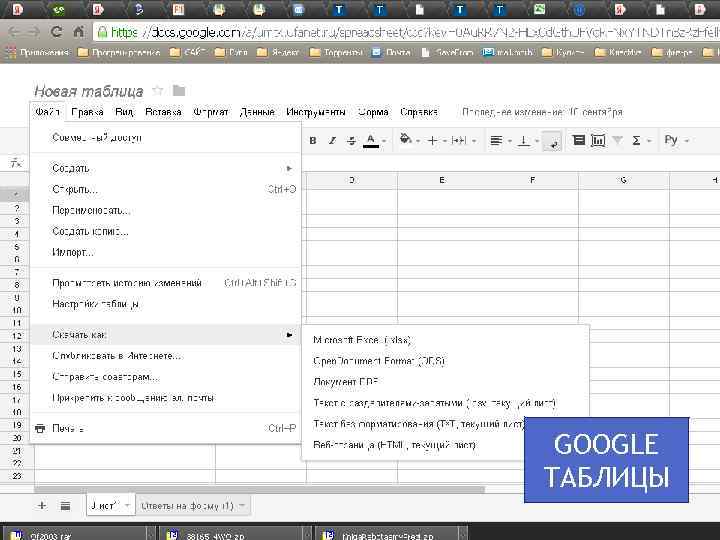The image size is (720, 540).
Task: Open the all sheets list icon
Action: pyautogui.click(x=65, y=506)
